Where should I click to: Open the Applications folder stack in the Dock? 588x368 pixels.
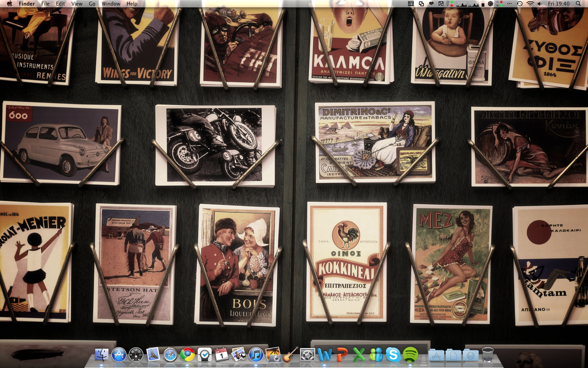coord(436,355)
